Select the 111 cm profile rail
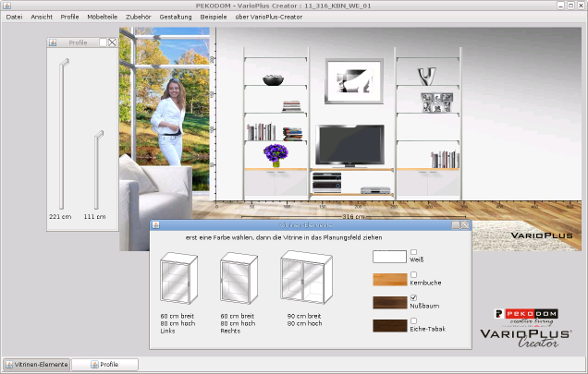The height and width of the screenshot is (374, 588). (98, 170)
